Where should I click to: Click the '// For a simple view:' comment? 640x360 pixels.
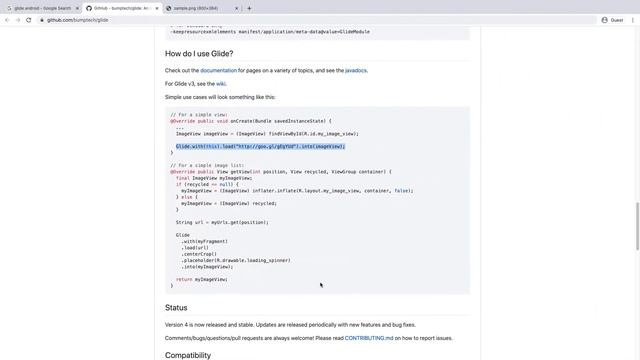pyautogui.click(x=199, y=115)
